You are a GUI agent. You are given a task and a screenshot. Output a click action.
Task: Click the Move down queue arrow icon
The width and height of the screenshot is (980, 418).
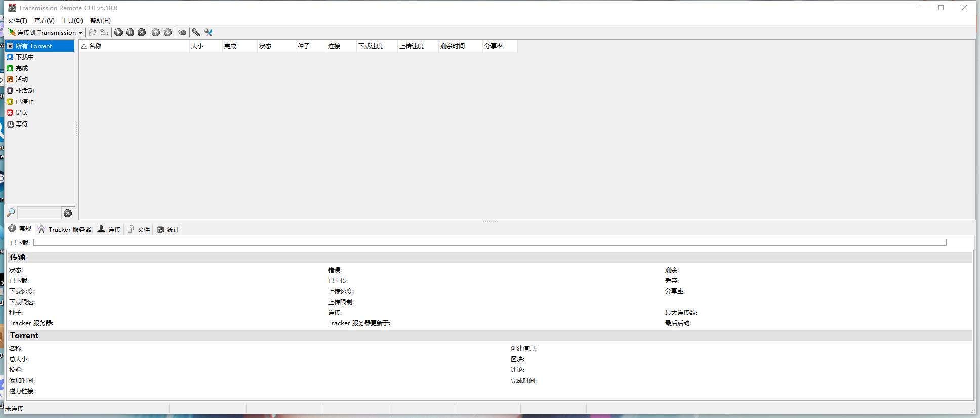coord(168,32)
